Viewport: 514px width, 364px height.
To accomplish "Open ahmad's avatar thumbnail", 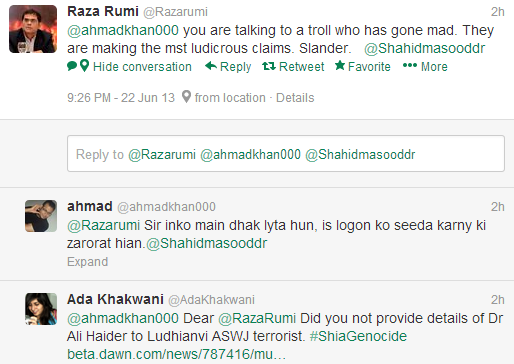I will (41, 216).
